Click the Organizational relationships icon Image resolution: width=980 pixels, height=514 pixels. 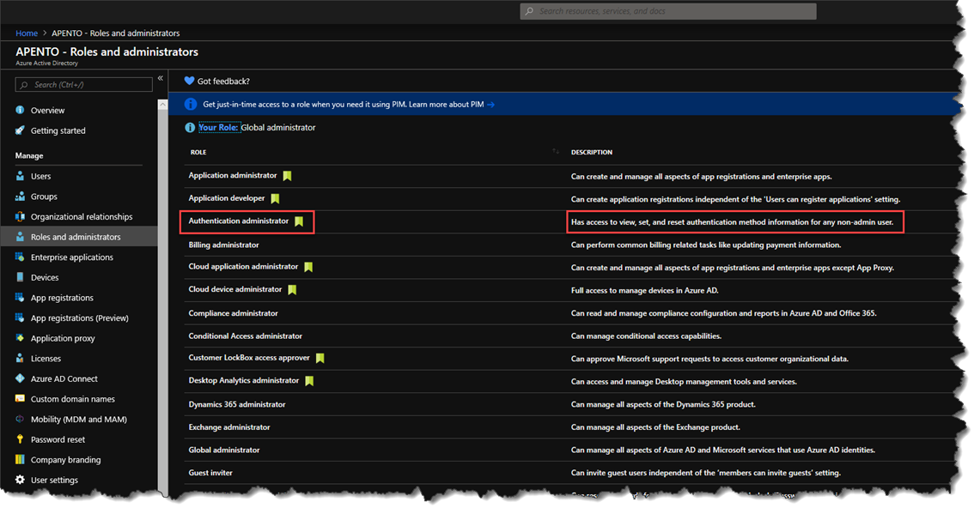pos(20,217)
